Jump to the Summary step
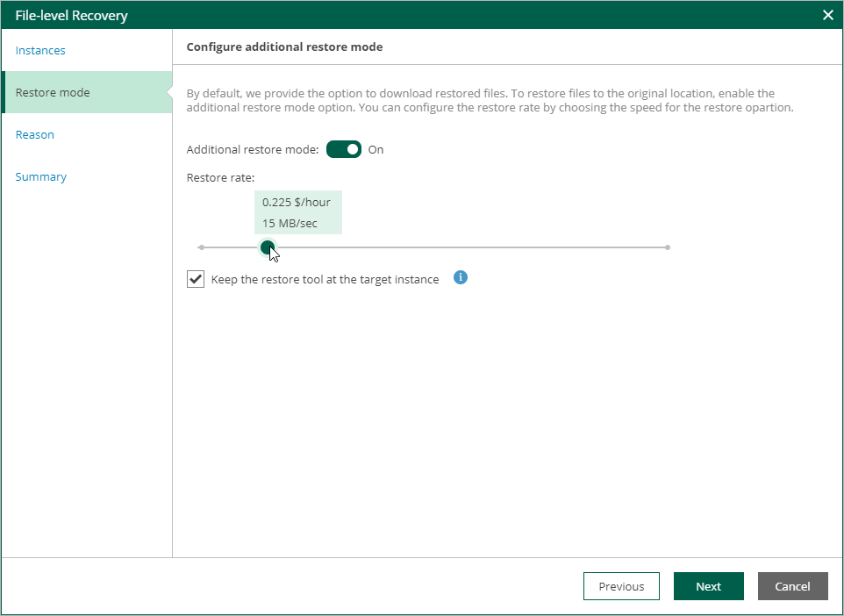The width and height of the screenshot is (844, 616). (x=41, y=176)
